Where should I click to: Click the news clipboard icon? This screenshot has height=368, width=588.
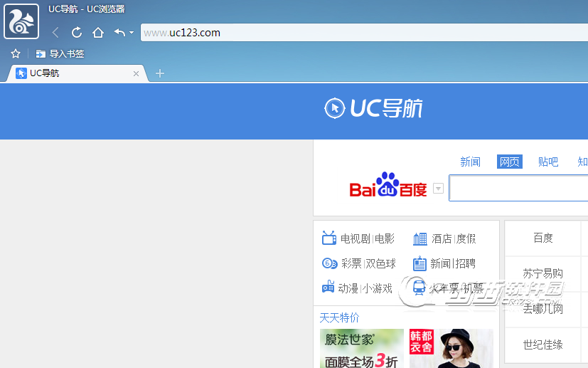click(x=419, y=263)
